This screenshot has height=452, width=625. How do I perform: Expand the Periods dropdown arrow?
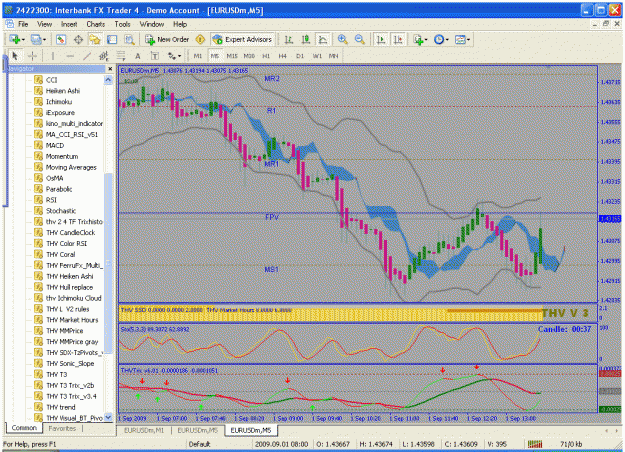(447, 40)
